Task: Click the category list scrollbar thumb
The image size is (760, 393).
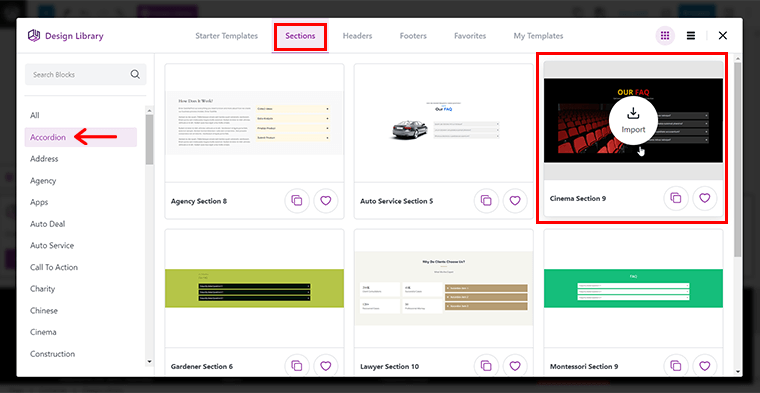Action: [x=149, y=140]
